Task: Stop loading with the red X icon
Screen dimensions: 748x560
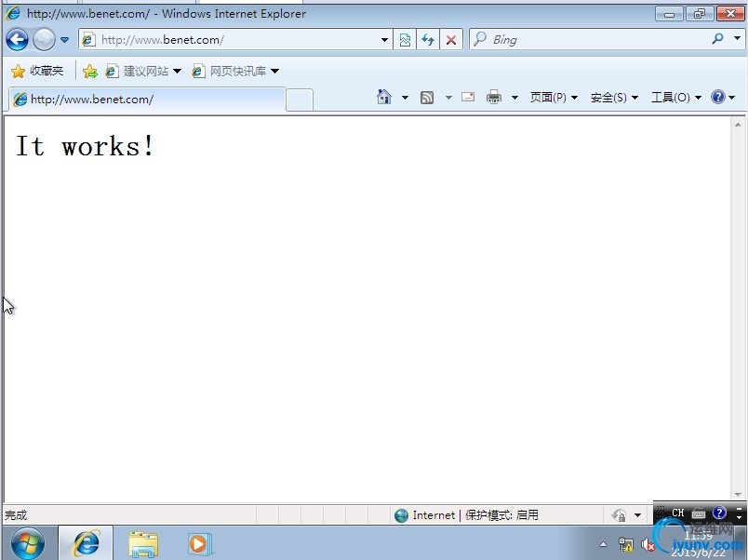Action: coord(451,40)
